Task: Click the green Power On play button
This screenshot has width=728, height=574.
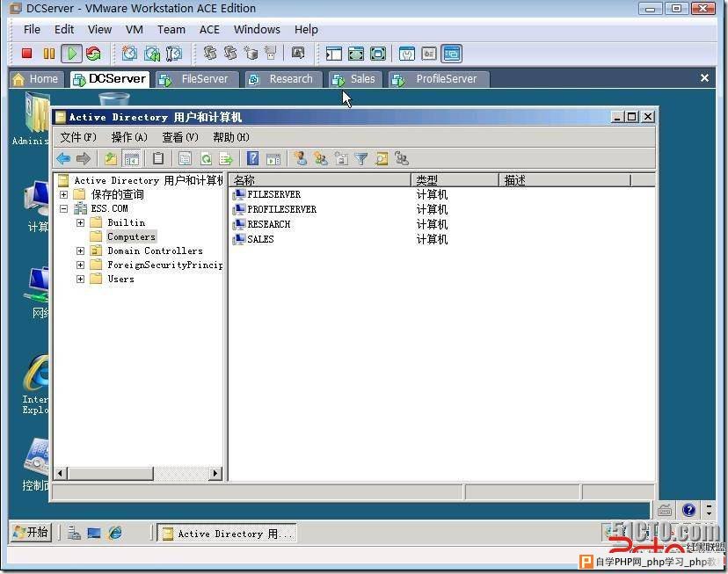Action: pyautogui.click(x=72, y=54)
